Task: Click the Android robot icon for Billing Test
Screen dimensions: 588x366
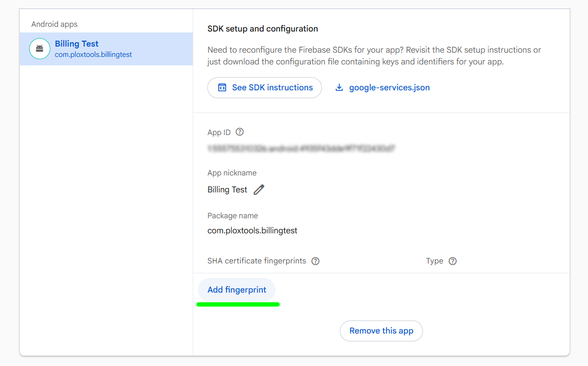Action: tap(39, 48)
